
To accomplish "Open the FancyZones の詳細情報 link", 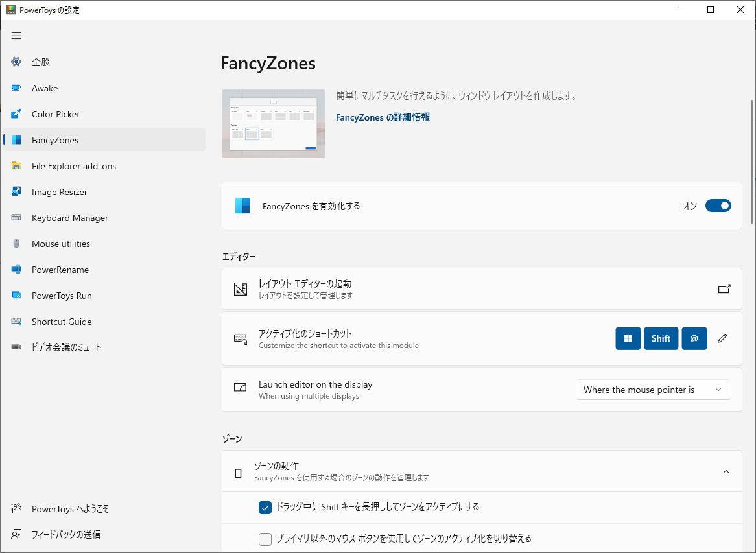I will coord(383,117).
